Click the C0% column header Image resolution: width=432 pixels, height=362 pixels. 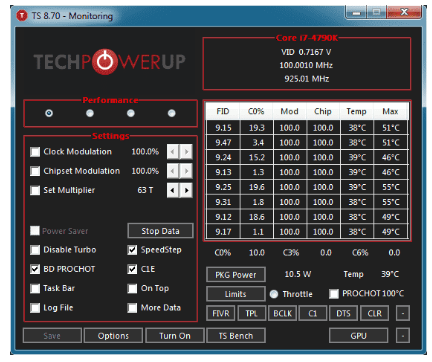tap(256, 111)
